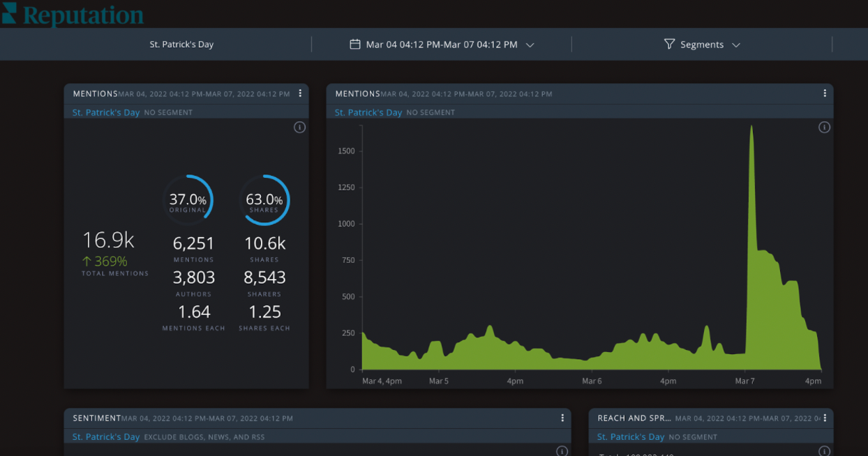Click the calendar icon in date range
Screen dimensions: 868x456
[x=354, y=44]
